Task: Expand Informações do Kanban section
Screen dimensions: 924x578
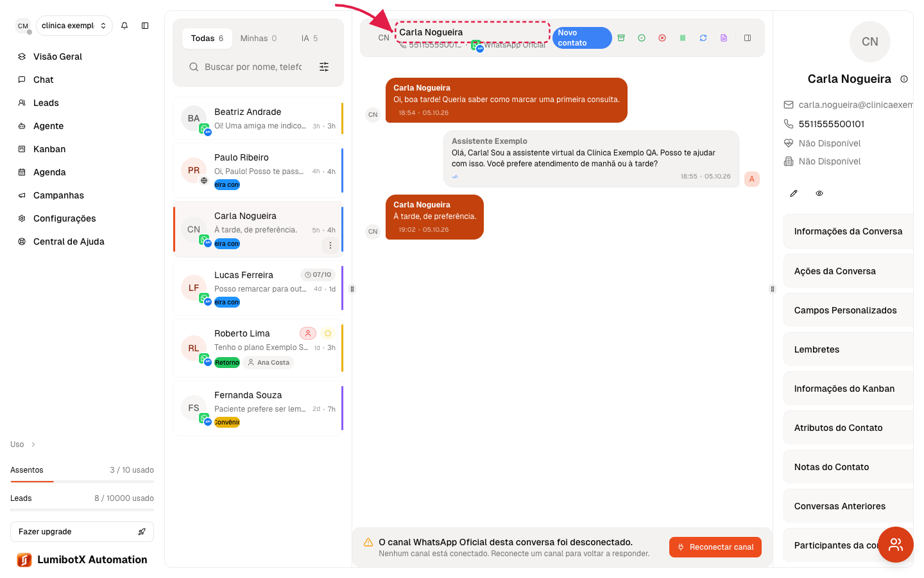Action: (848, 389)
